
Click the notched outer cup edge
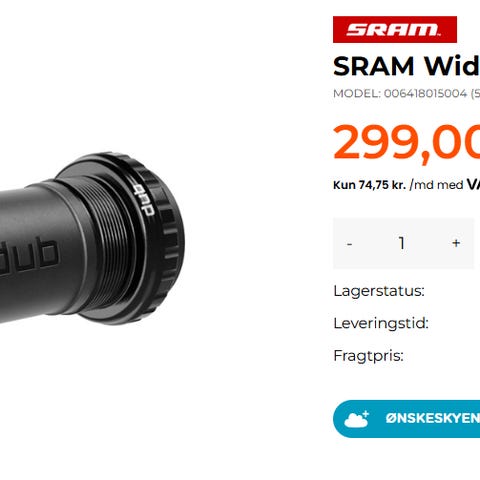[170, 240]
